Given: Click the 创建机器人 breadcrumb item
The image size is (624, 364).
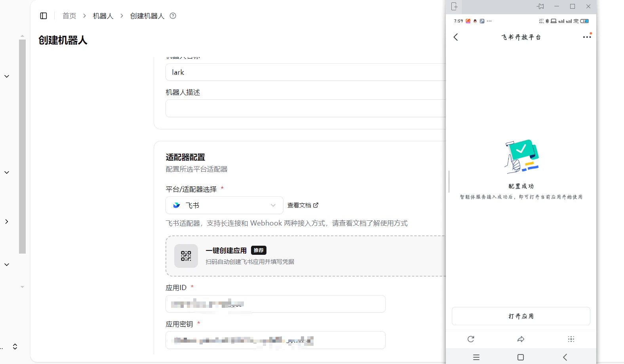Looking at the screenshot, I should (x=147, y=16).
